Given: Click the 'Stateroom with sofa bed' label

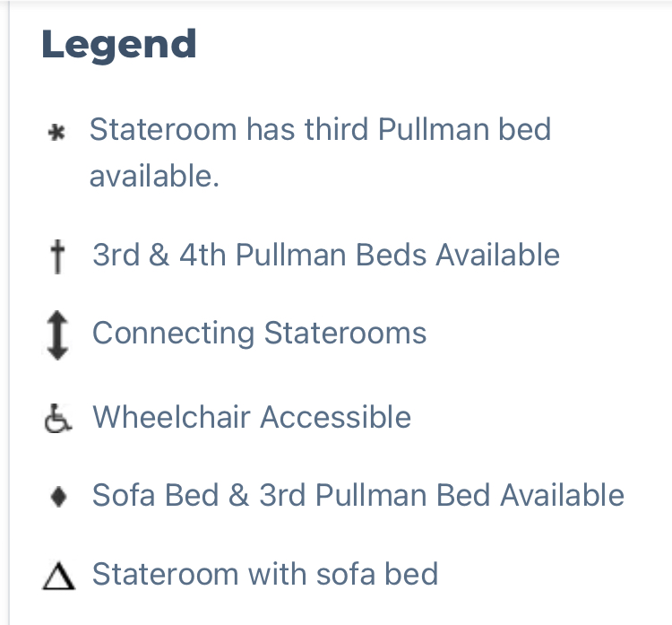Looking at the screenshot, I should coord(265,574).
